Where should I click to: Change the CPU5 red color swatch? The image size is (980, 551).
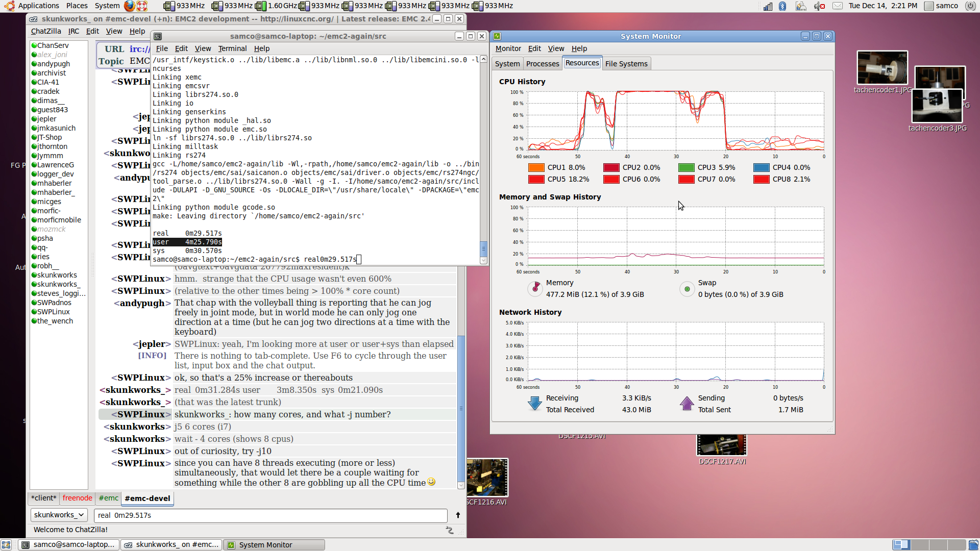coord(536,179)
